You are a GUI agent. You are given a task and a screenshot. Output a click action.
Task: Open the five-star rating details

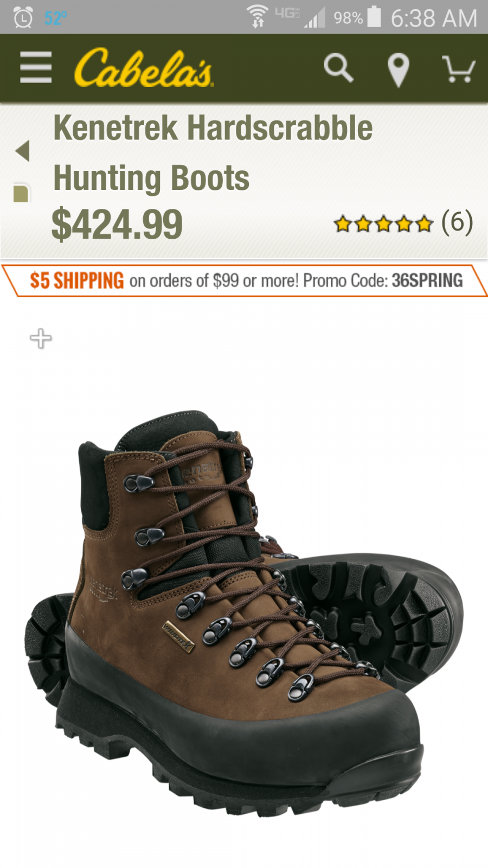[383, 224]
